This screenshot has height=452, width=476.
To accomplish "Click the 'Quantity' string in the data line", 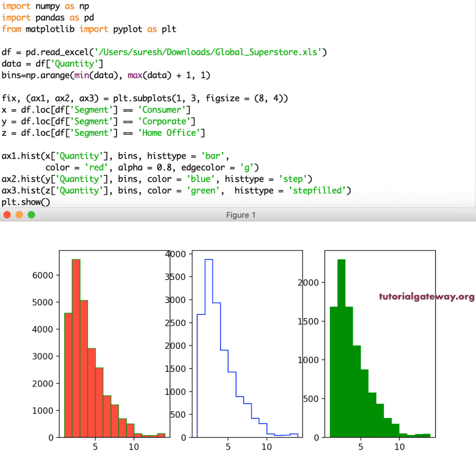I will coord(74,64).
